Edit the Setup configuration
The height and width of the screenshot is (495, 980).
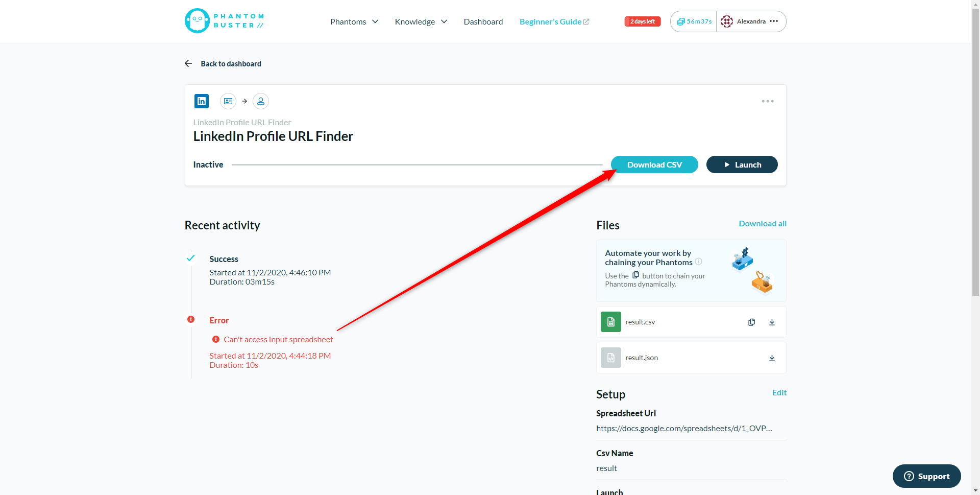[x=779, y=392]
